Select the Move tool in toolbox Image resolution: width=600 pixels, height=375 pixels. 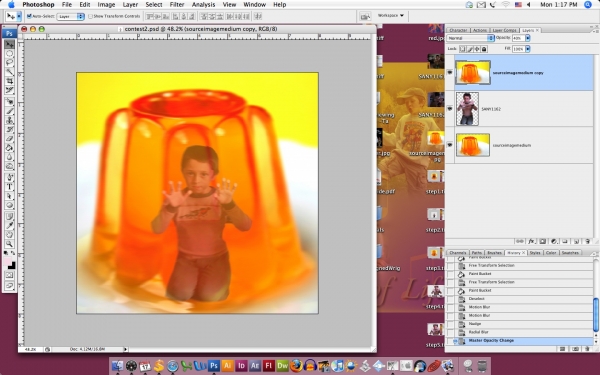[x=10, y=44]
